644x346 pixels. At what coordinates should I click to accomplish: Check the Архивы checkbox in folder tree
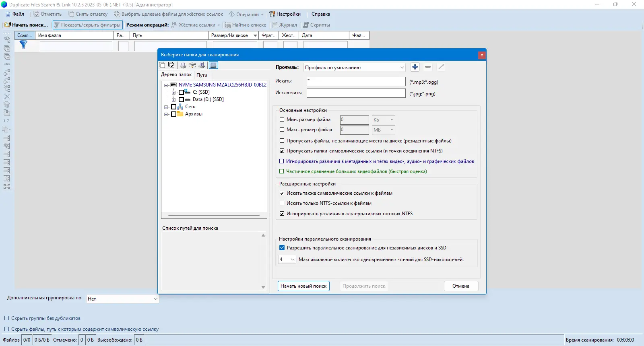173,114
